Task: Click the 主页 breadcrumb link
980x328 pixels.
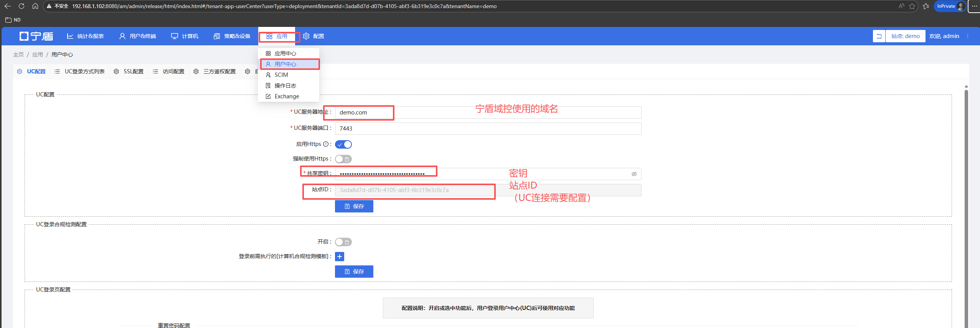Action: coord(18,55)
